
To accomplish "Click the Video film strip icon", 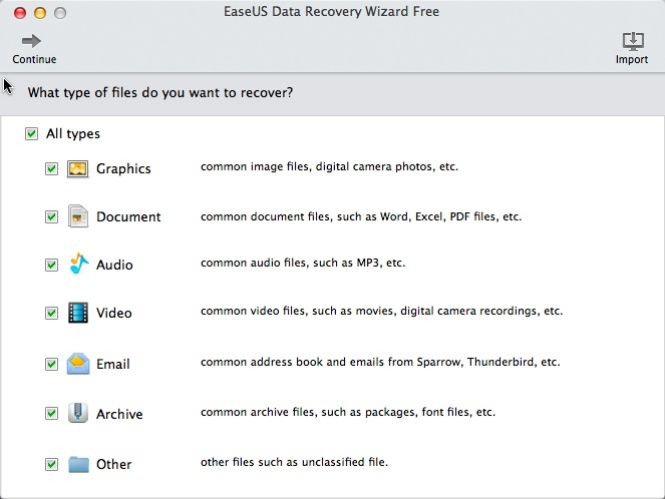I will [x=78, y=312].
